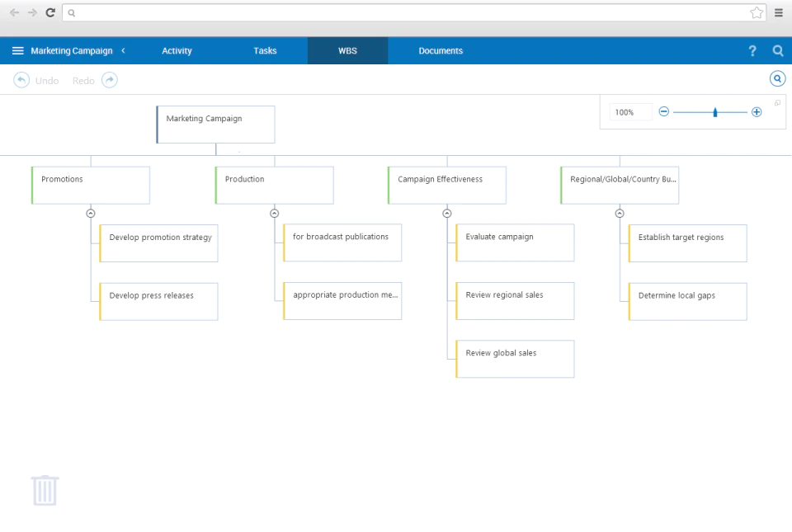Select appropriate production me... node

(342, 301)
